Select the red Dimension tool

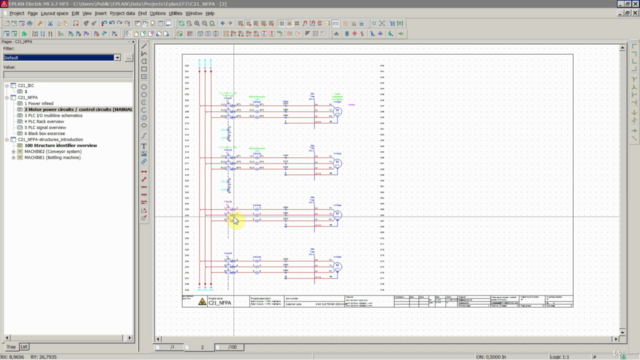pos(144,172)
